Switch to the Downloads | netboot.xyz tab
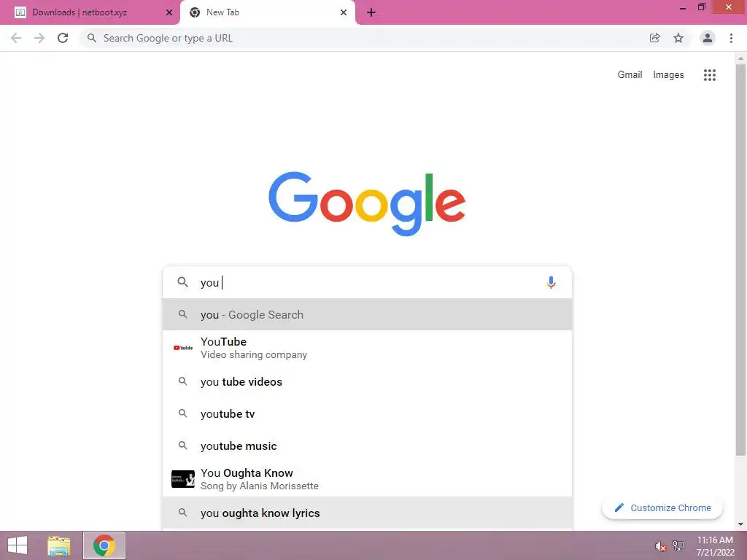 (x=90, y=12)
